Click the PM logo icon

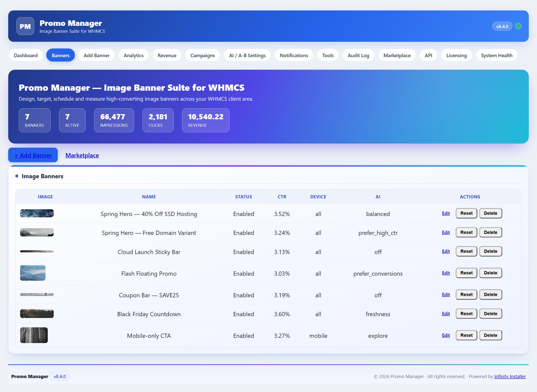pos(25,26)
